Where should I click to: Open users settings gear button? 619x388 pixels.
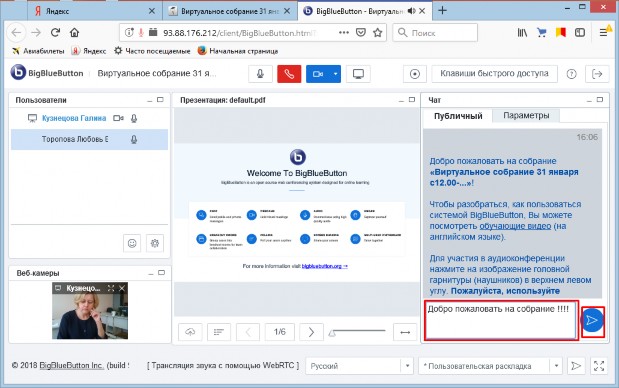coord(155,243)
